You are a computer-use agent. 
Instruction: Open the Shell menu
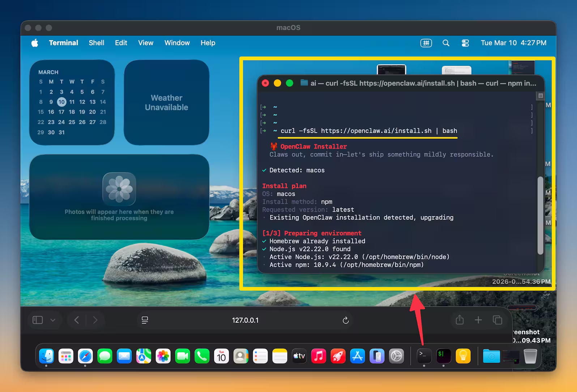(x=97, y=43)
